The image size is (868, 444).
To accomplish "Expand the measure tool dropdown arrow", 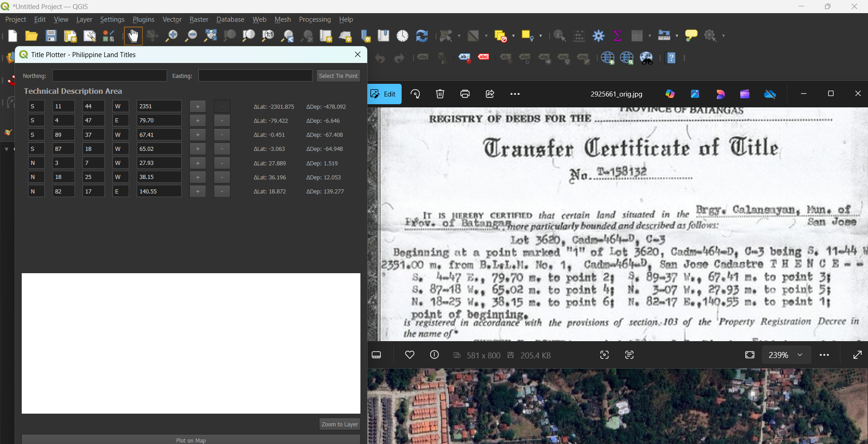I will [x=677, y=36].
